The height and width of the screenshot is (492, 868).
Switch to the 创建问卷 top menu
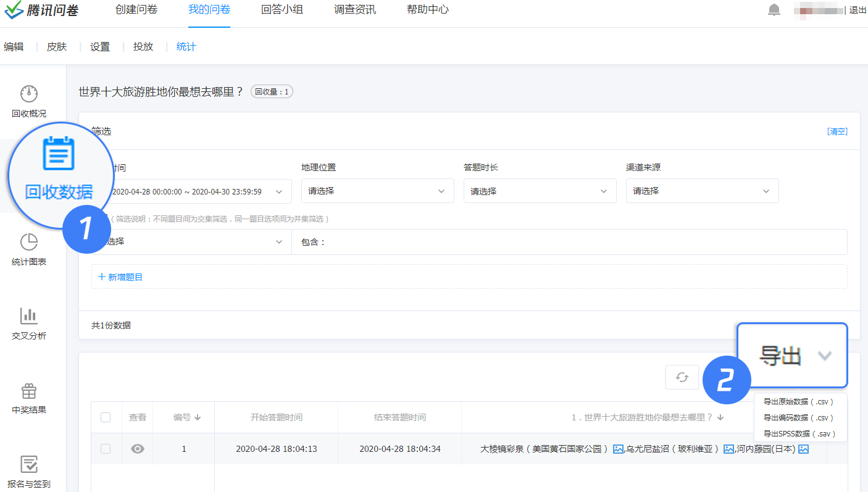[136, 10]
